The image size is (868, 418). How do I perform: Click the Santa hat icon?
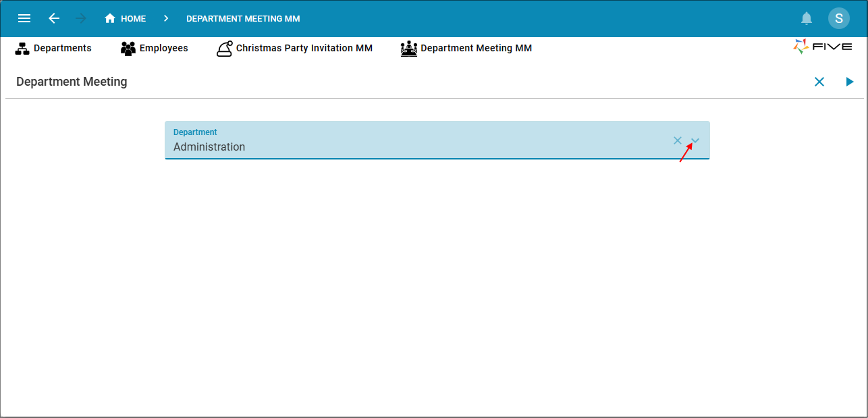click(225, 49)
